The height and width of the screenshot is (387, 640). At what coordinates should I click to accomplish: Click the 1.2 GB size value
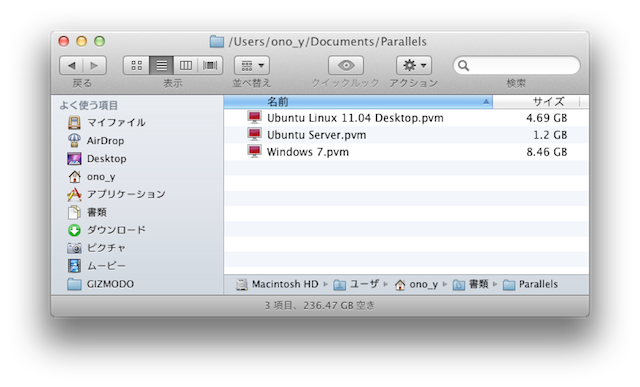pyautogui.click(x=550, y=135)
